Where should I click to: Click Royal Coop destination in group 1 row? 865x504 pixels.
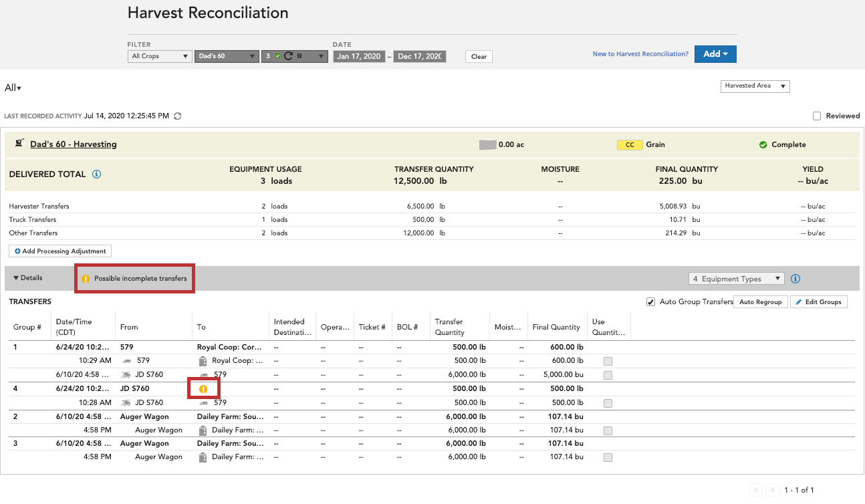coord(230,347)
